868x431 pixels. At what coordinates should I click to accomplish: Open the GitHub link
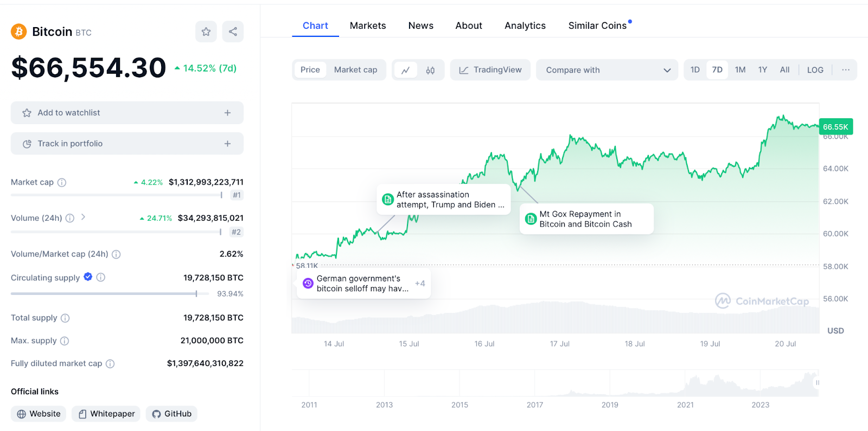(x=171, y=414)
